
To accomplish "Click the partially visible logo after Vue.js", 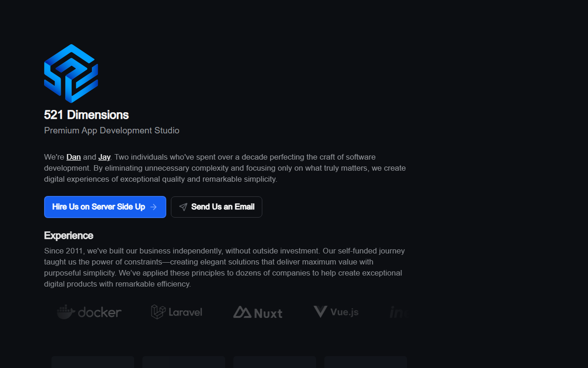I will pyautogui.click(x=398, y=312).
